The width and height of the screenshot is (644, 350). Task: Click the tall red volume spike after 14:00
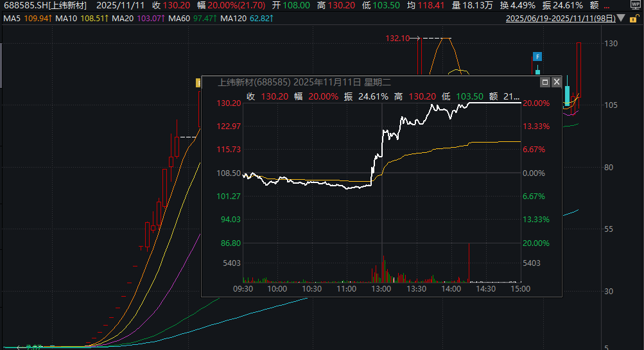click(469, 262)
